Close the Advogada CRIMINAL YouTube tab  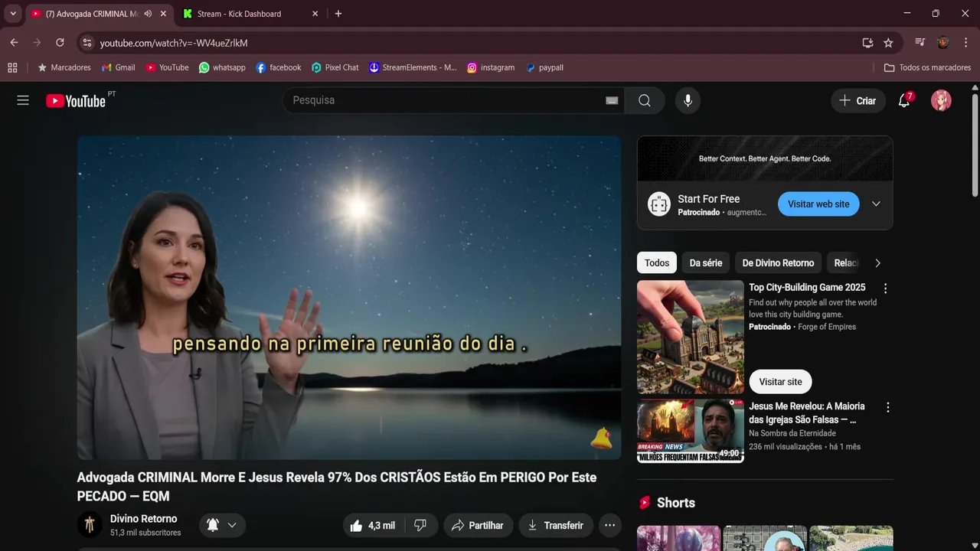pos(163,14)
